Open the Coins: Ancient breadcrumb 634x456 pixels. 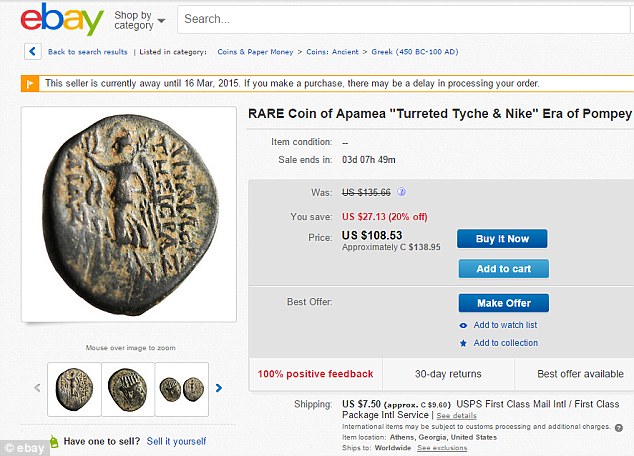pos(332,52)
